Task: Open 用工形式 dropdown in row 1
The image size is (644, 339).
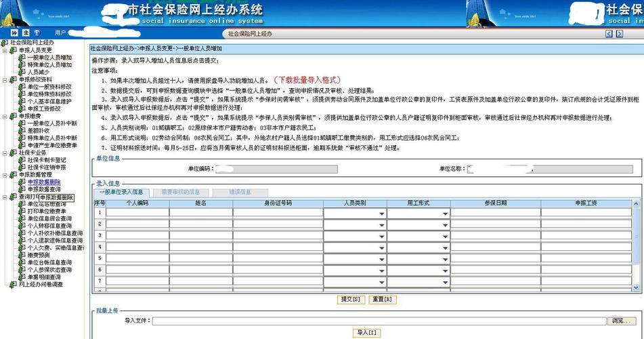Action: coord(445,214)
